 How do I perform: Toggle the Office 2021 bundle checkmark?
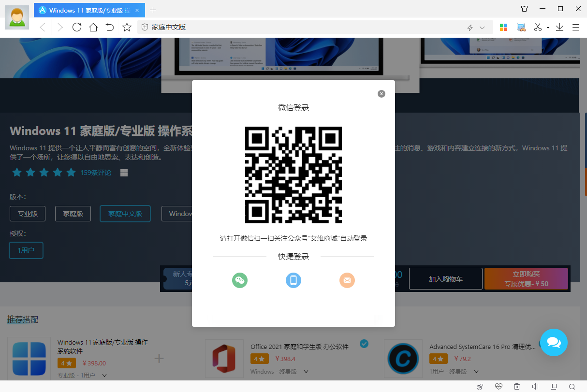(x=364, y=344)
